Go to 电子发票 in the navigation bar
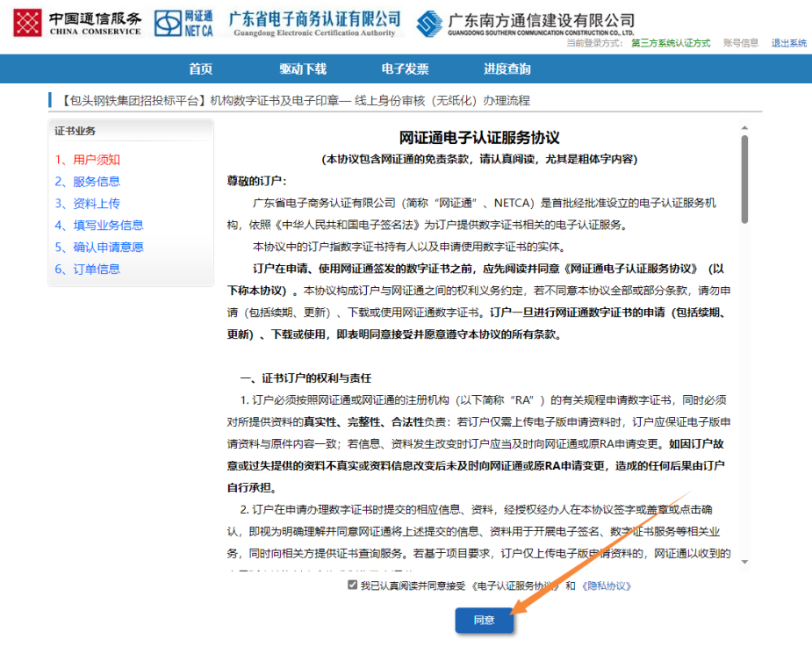 (405, 69)
